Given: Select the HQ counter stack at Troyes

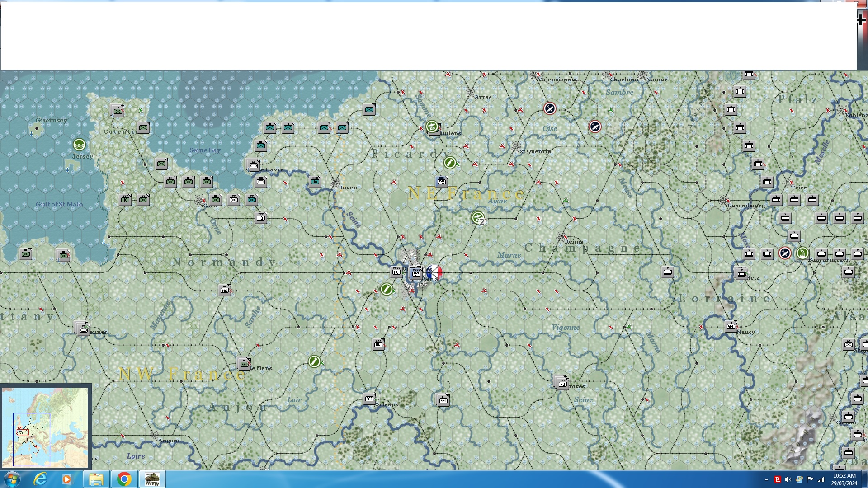Looking at the screenshot, I should [x=562, y=383].
